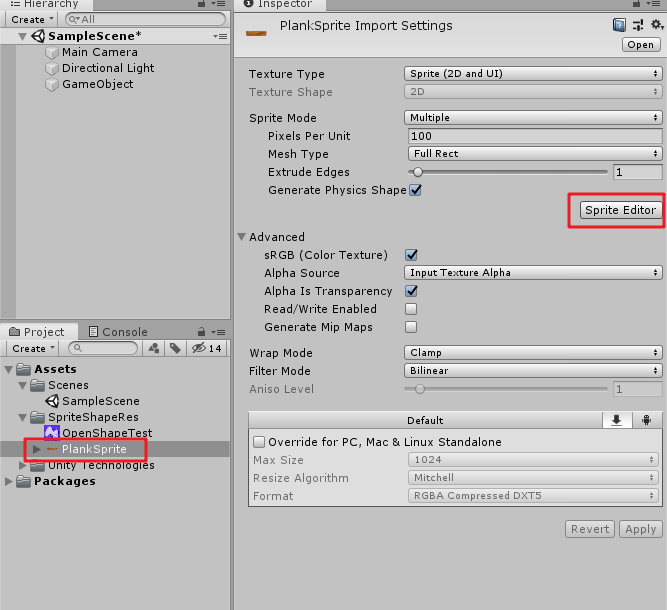This screenshot has height=610, width=667.
Task: Click the Open button in Inspector
Action: [x=641, y=45]
